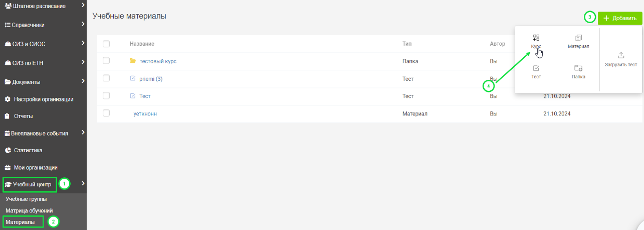The image size is (644, 230).
Task: Expand the Штатное расписание sidebar section
Action: coord(83,6)
